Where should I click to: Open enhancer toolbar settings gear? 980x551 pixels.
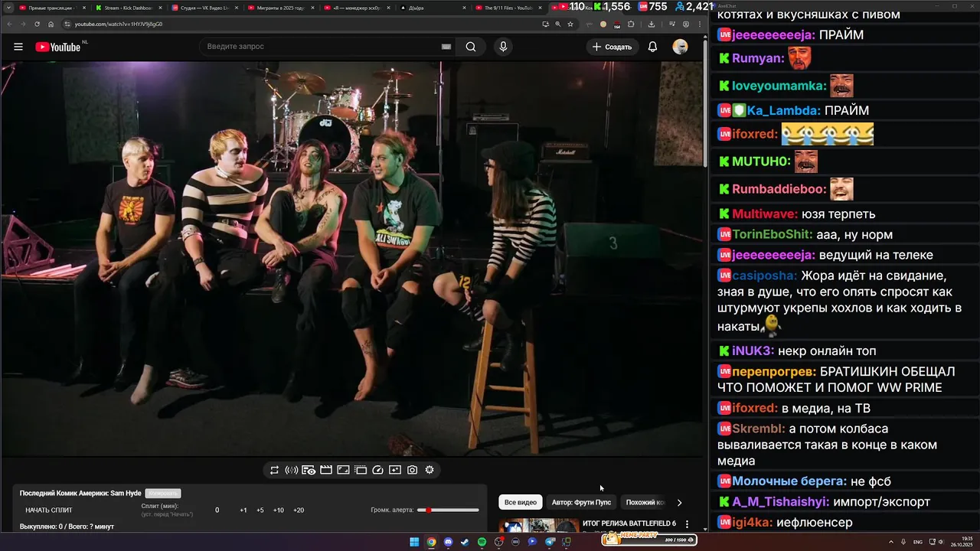pyautogui.click(x=430, y=470)
